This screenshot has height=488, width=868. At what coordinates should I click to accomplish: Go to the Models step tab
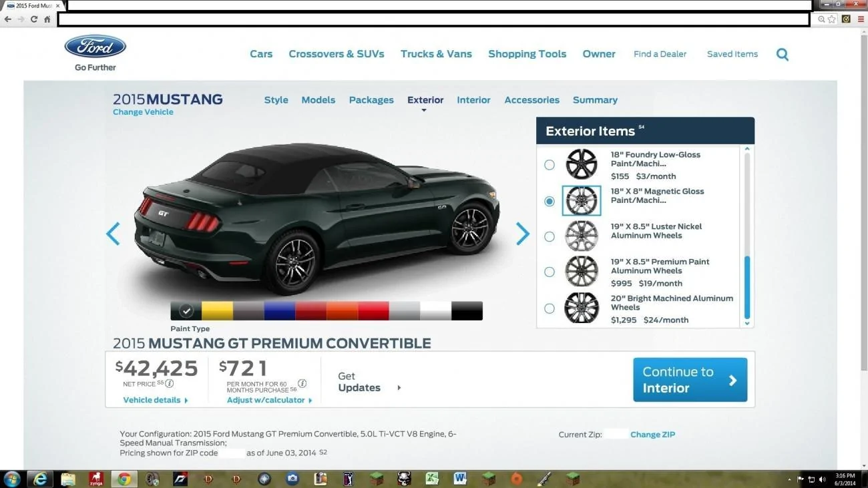[x=318, y=100]
